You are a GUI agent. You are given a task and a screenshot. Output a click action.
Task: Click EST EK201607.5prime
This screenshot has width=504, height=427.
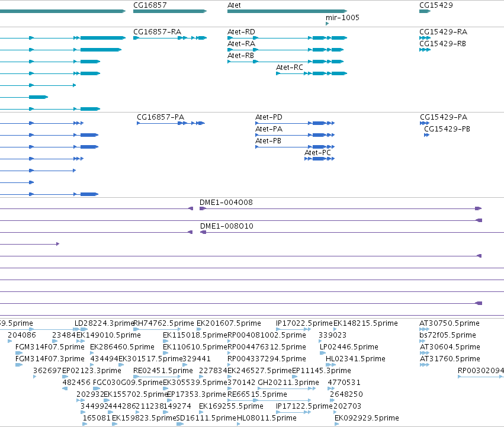coord(229,323)
